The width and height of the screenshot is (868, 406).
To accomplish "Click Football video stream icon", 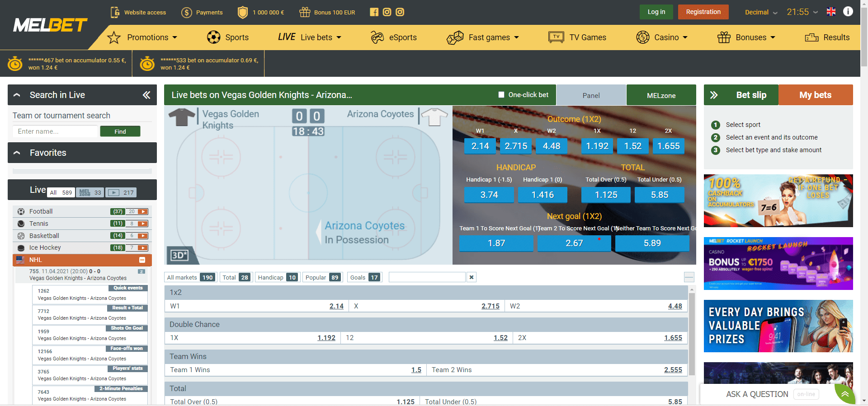I will coord(143,211).
